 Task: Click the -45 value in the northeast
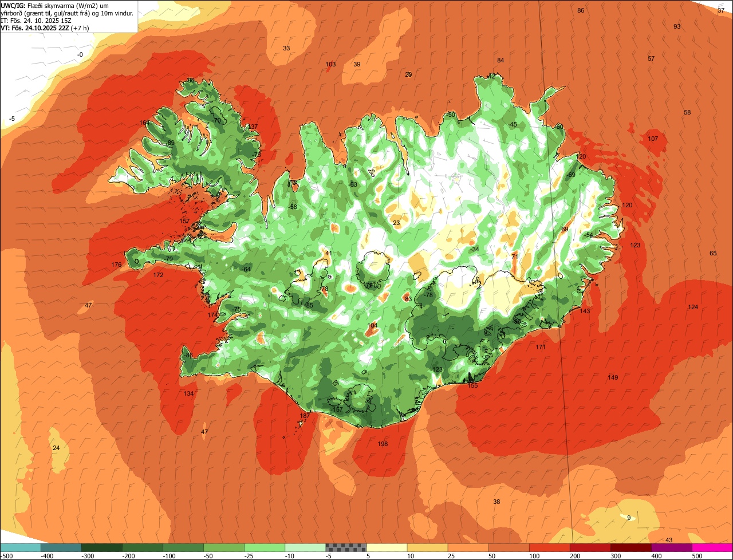coord(513,125)
